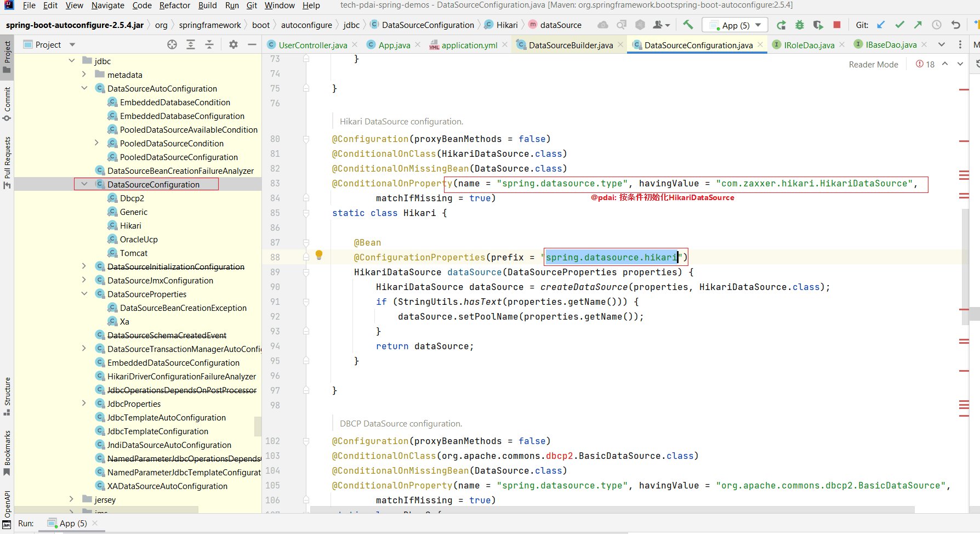The image size is (980, 534).
Task: Click the Hikari breadcrumb in navigation bar
Action: click(x=506, y=25)
